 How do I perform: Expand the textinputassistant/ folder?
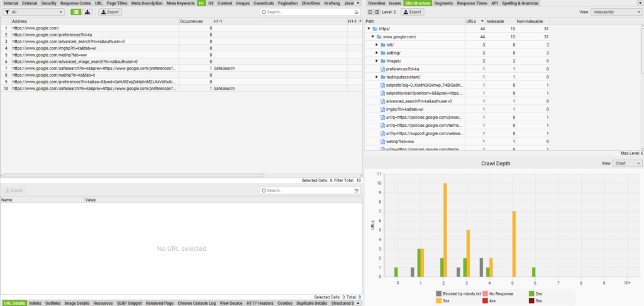coord(377,77)
